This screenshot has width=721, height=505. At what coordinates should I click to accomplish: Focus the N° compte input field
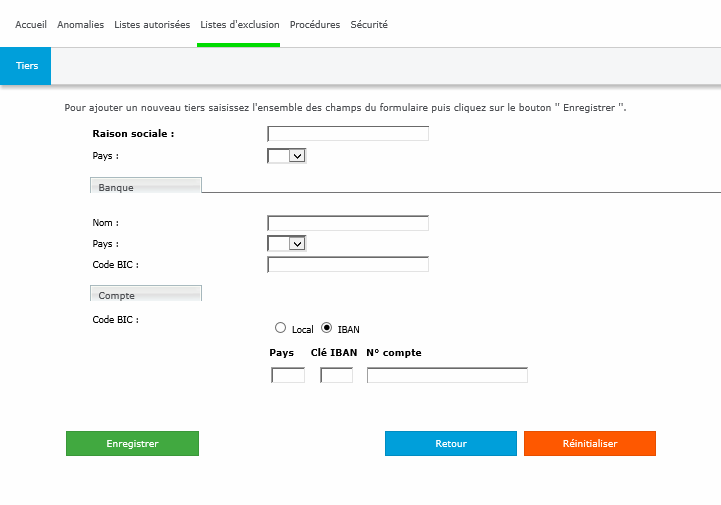(447, 375)
